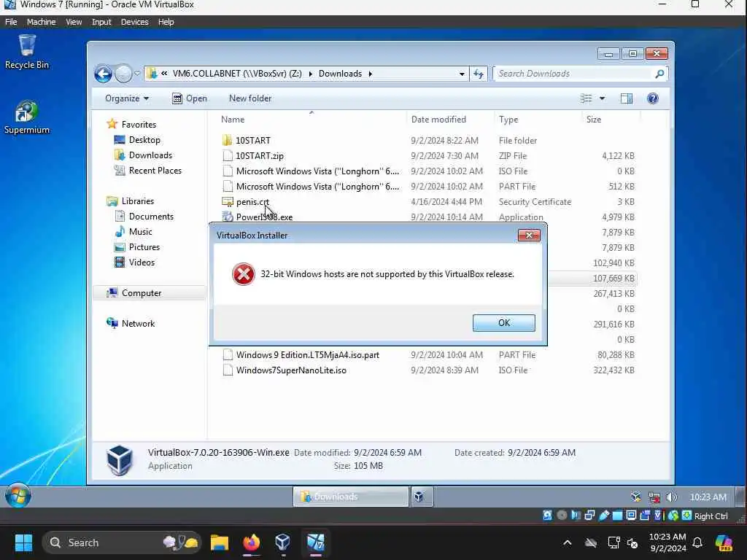Sort by Date modified column header
The height and width of the screenshot is (560, 747).
[x=438, y=120]
